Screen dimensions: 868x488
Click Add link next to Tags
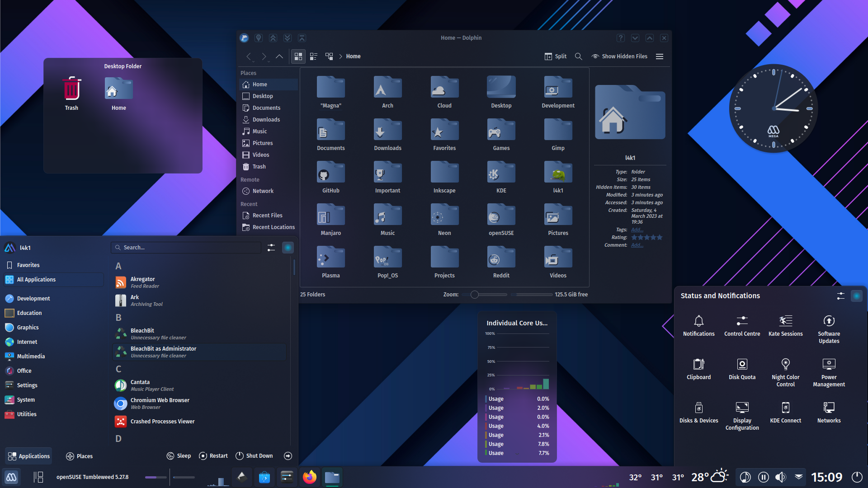click(637, 230)
